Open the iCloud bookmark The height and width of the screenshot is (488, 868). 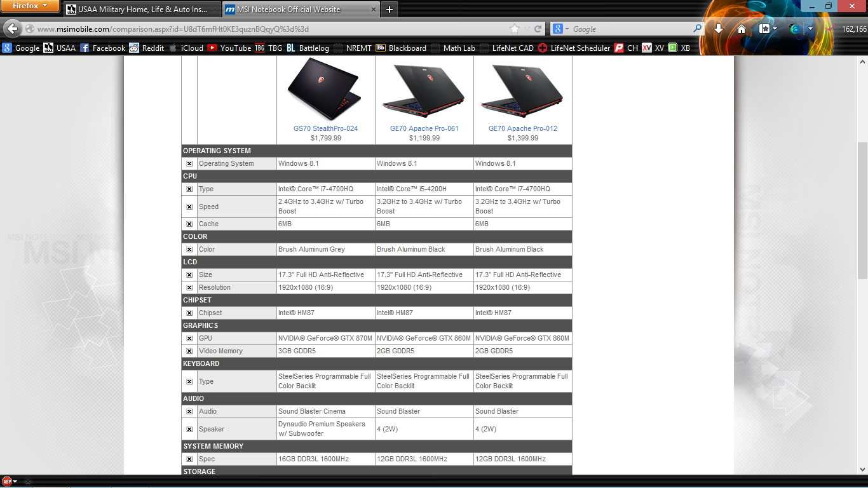point(186,48)
